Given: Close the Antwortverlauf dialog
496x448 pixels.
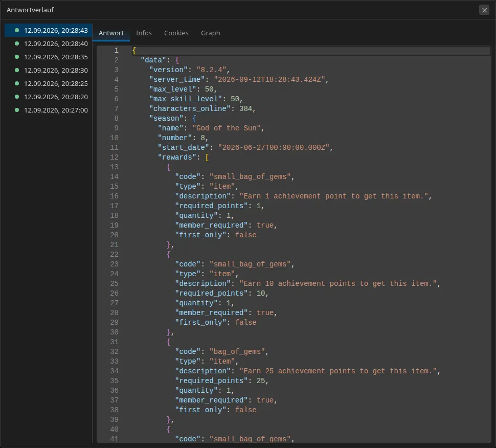Looking at the screenshot, I should click(x=484, y=10).
